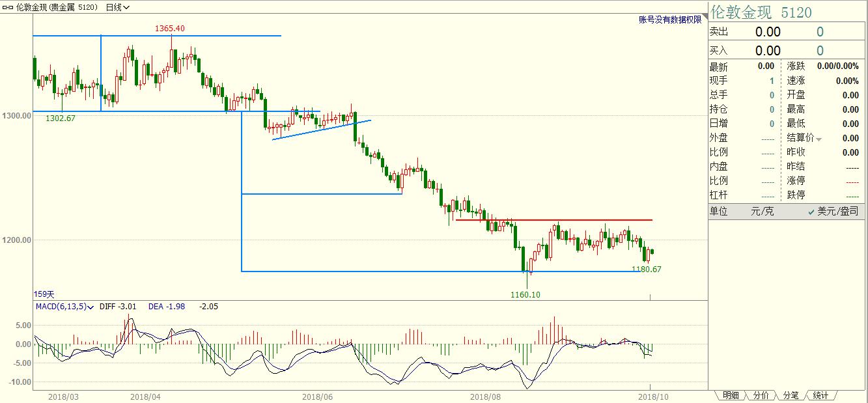868x403 pixels.
Task: Click the 伦敦金现 5120 panel title
Action: click(761, 12)
